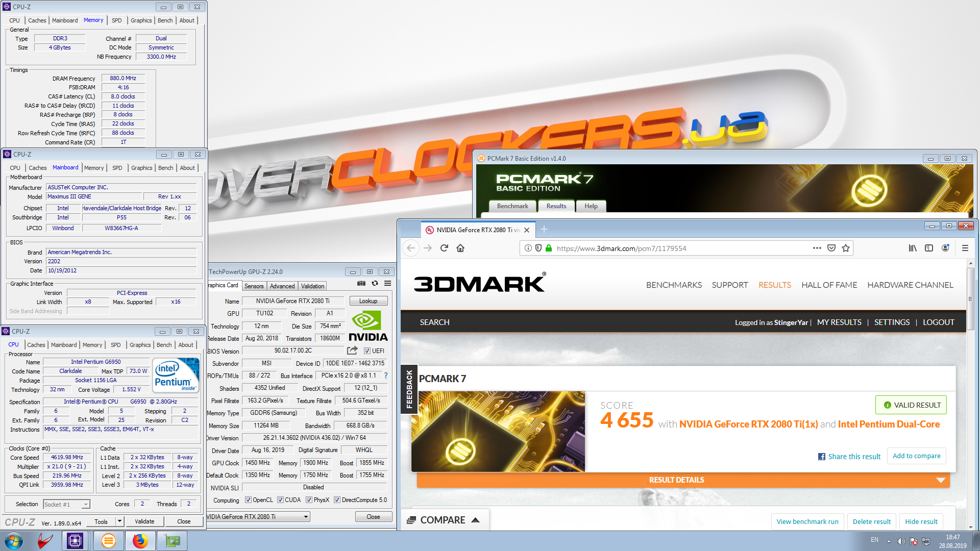Open the Help tab in PCMark 7
980x551 pixels.
coord(591,206)
